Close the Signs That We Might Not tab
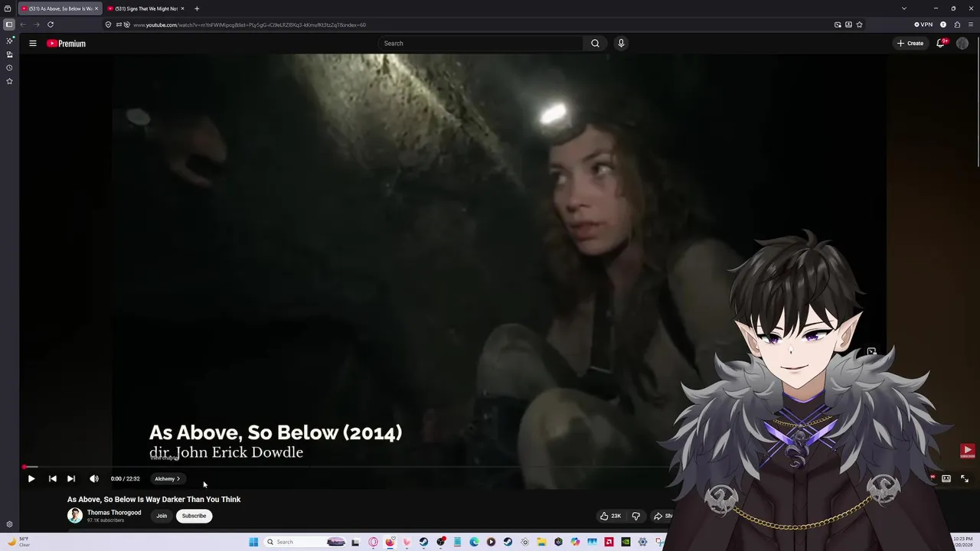This screenshot has height=551, width=980. click(x=182, y=8)
